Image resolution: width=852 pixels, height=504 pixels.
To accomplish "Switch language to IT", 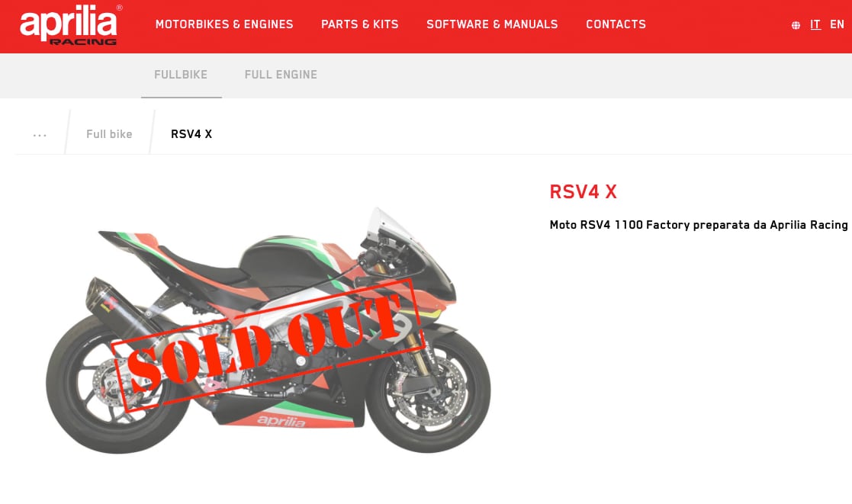I will (815, 24).
